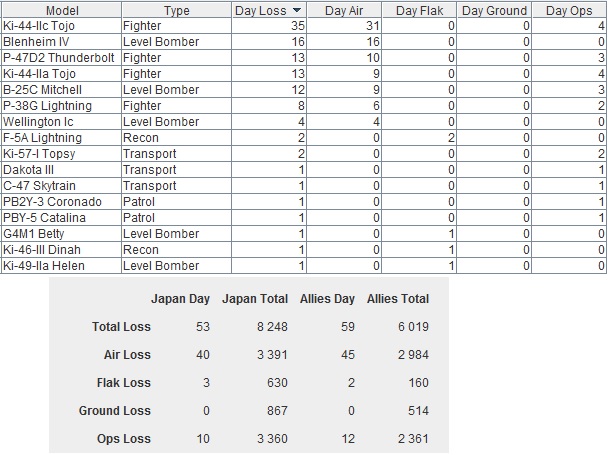This screenshot has height=455, width=614.
Task: Click the Japan Total loss value 8 248
Action: (272, 327)
